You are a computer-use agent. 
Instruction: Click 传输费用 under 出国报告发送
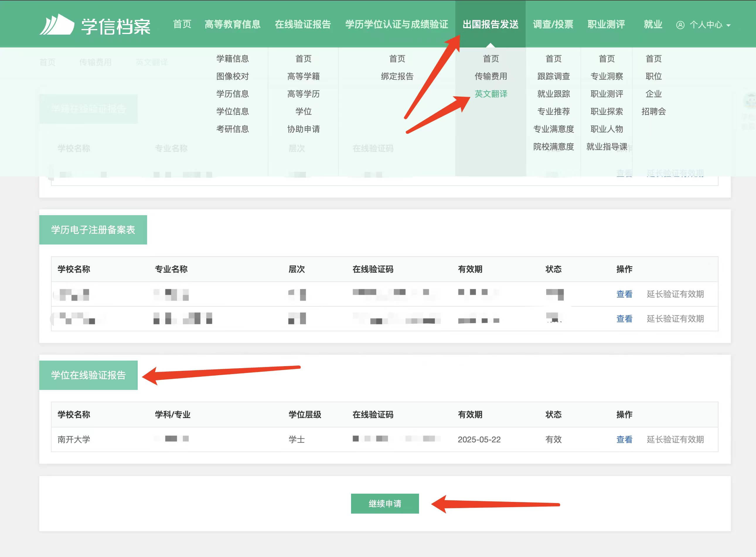(491, 76)
